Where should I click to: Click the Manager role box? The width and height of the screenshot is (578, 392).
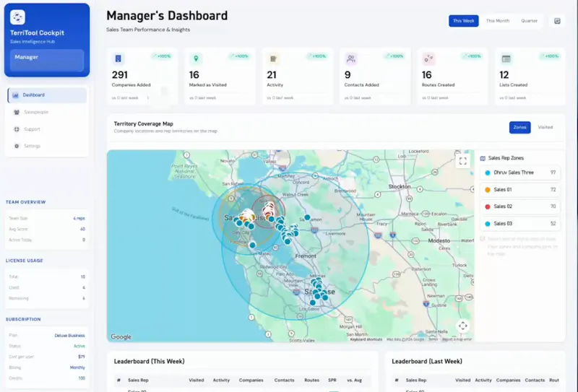[47, 60]
